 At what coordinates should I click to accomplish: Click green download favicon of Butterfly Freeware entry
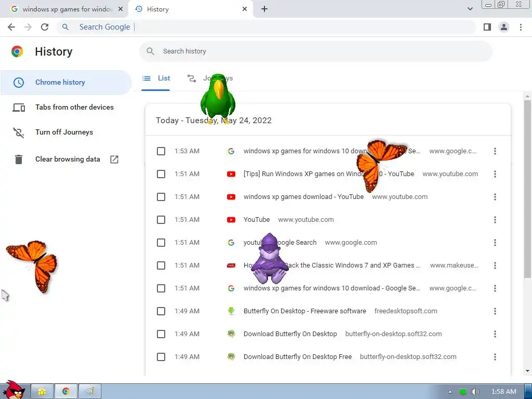coord(231,311)
